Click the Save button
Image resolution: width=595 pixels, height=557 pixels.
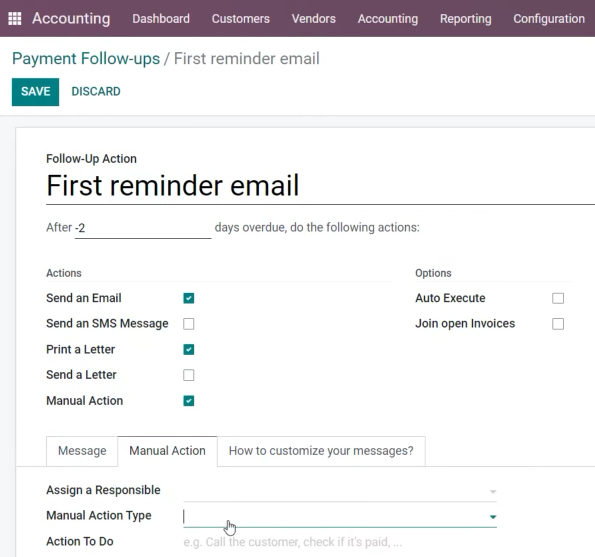[x=35, y=92]
